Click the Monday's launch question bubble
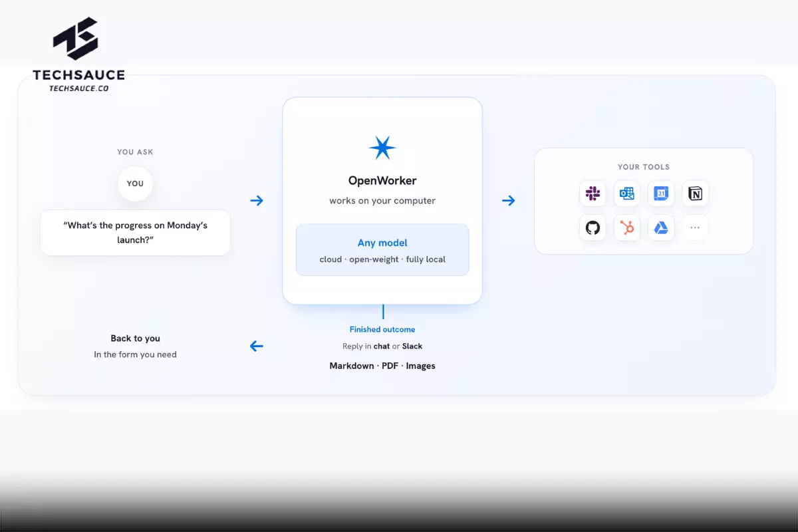Image resolution: width=798 pixels, height=532 pixels. (135, 233)
